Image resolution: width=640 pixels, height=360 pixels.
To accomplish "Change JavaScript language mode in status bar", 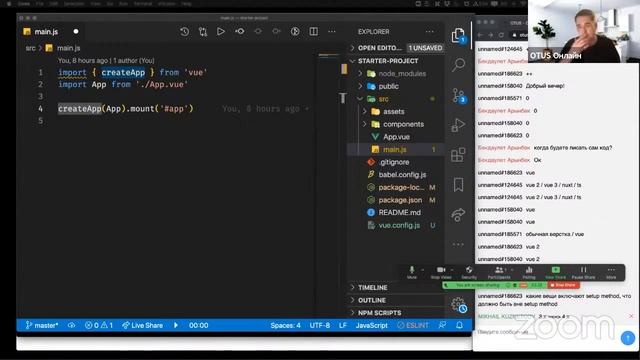I will (371, 325).
